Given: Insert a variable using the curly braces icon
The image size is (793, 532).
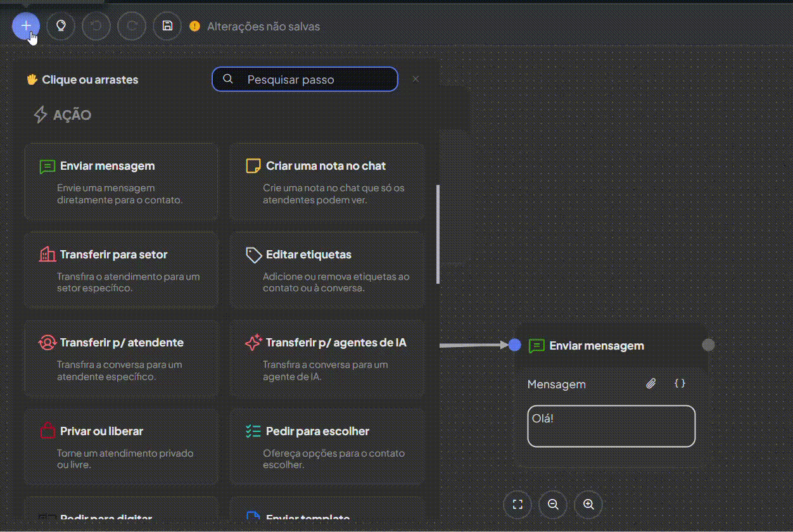Looking at the screenshot, I should pos(679,383).
